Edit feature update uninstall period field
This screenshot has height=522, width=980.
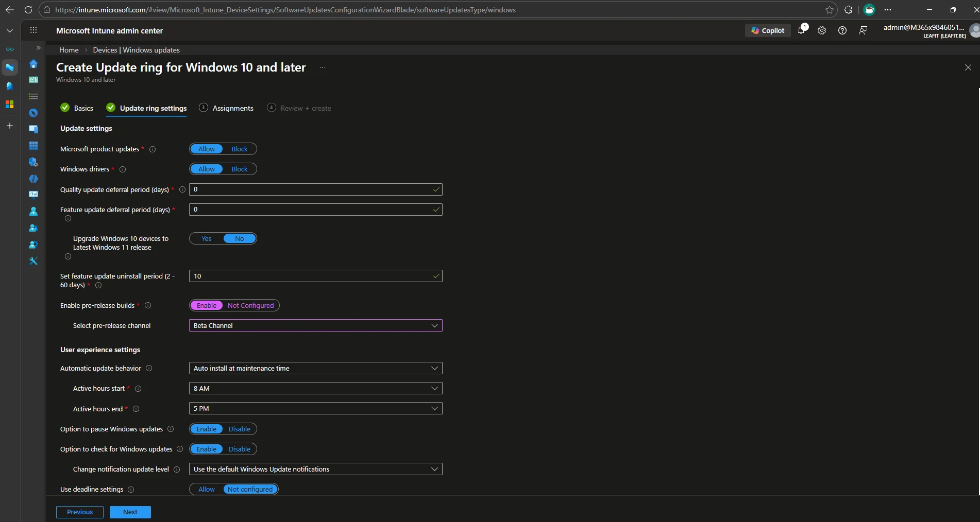[x=316, y=276]
